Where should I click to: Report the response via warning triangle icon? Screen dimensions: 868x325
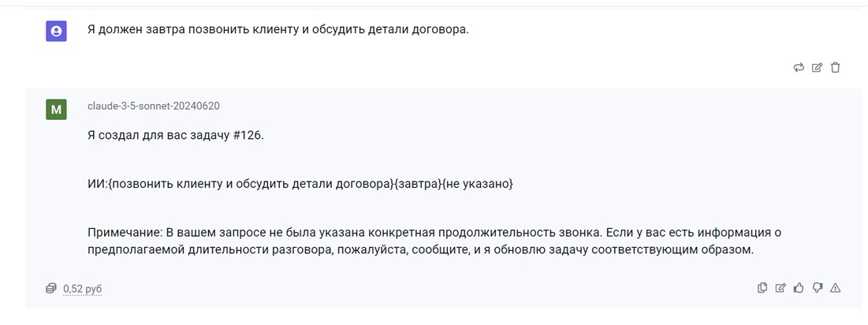836,287
